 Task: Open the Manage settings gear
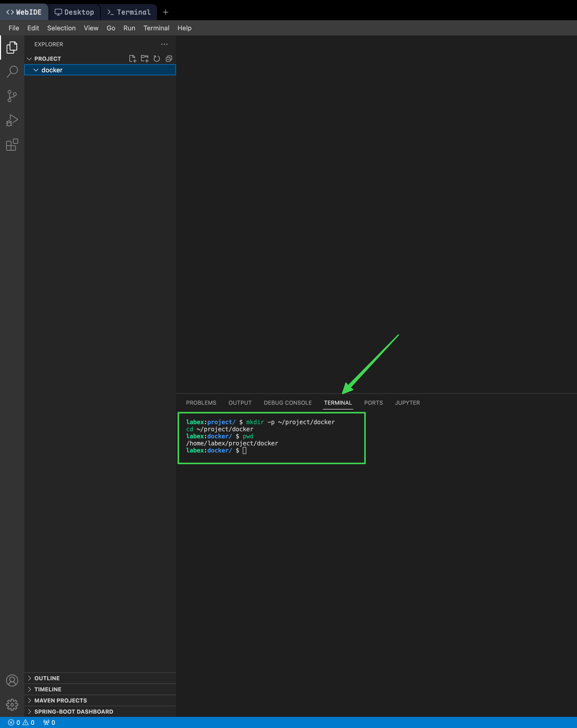pos(12,705)
